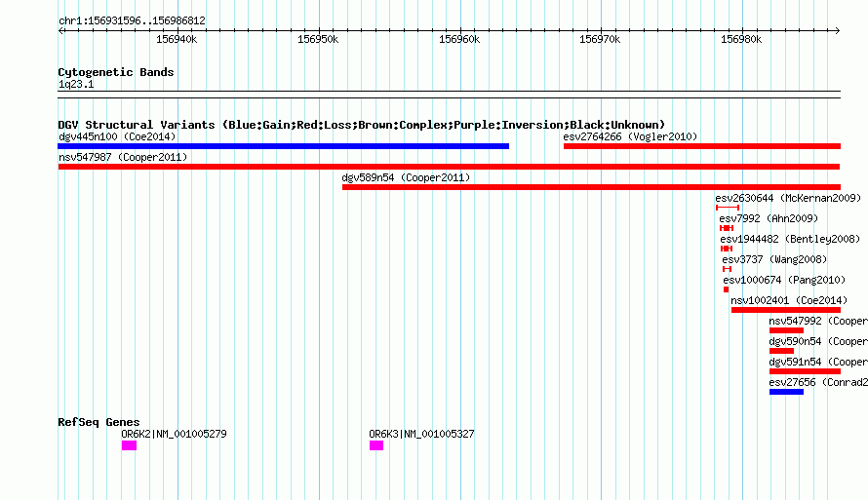Select the red dgv591n54 variant bar

pos(805,371)
